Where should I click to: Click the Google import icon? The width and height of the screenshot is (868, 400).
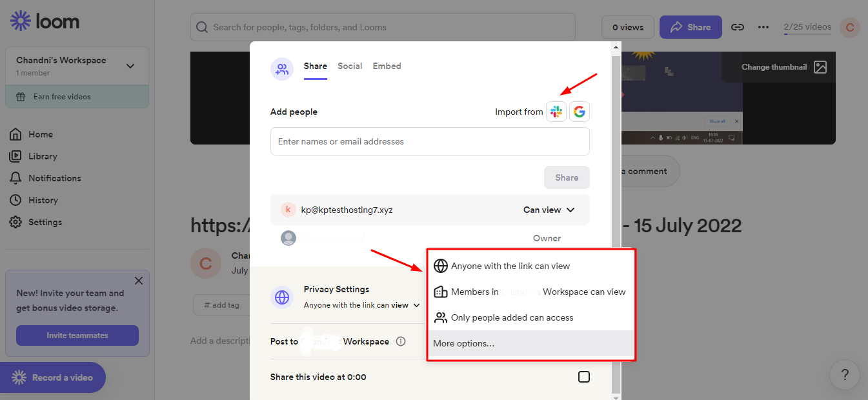coord(580,112)
